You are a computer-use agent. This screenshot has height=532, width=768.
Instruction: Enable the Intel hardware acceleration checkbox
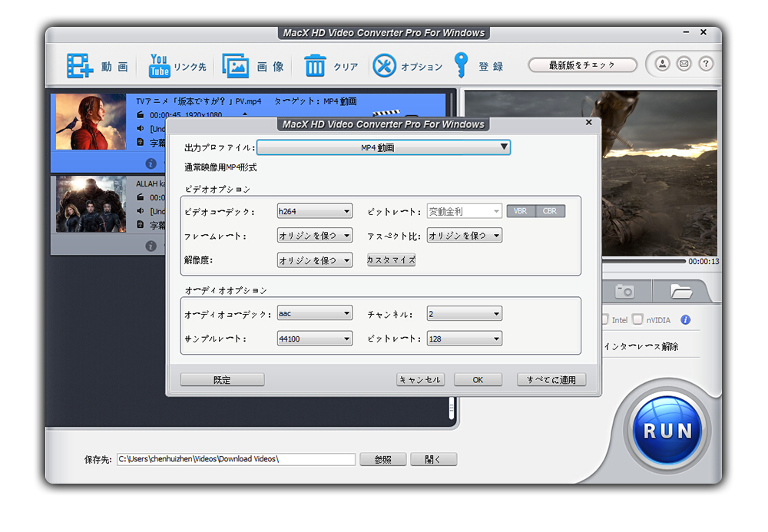point(605,319)
